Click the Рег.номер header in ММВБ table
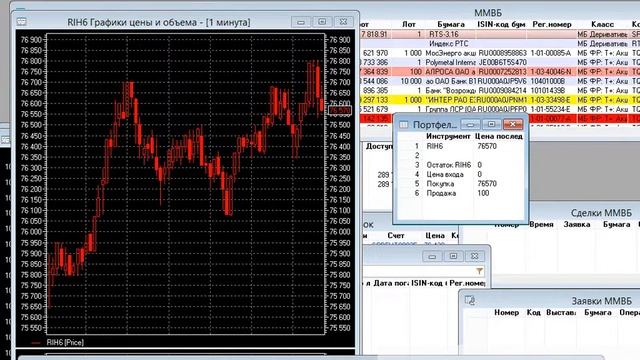Viewport: 640px width, 360px height. (x=552, y=24)
